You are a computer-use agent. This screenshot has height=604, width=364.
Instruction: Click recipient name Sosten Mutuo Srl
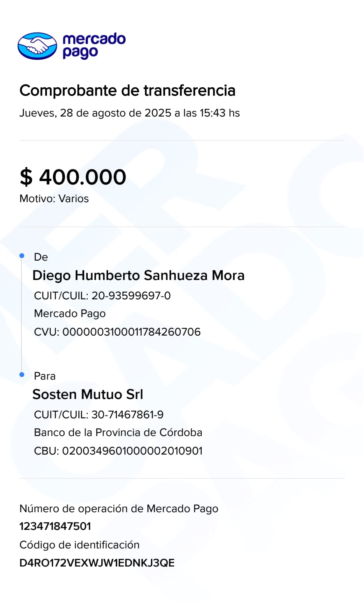pos(88,394)
